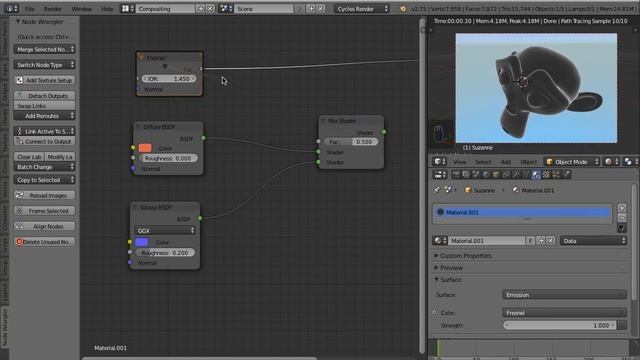Open Add Reroutes dropdown
The height and width of the screenshot is (360, 640).
click(x=44, y=116)
